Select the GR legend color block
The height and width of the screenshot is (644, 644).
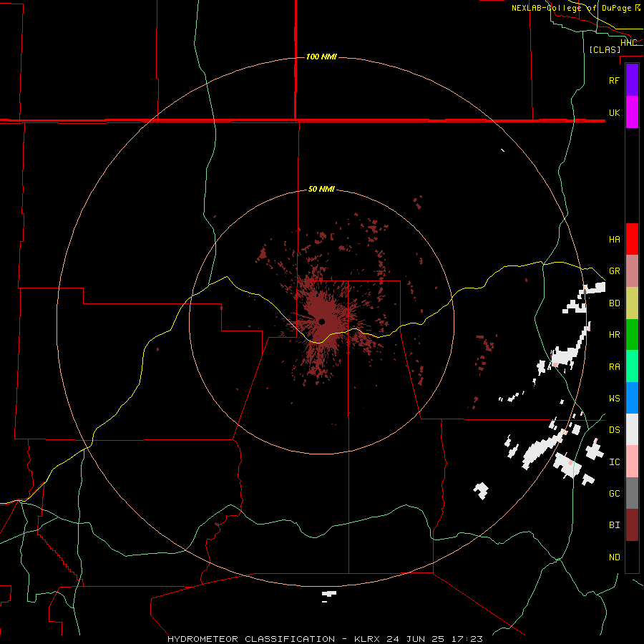coord(632,270)
